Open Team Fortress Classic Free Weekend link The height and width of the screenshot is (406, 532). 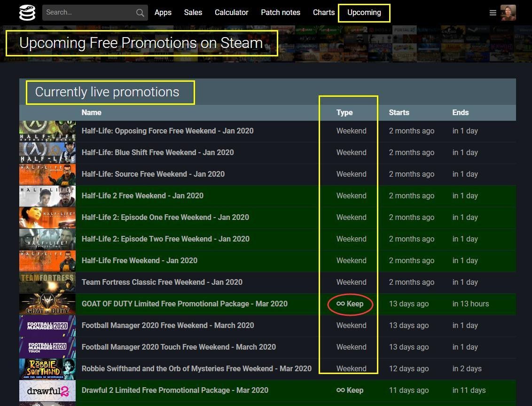point(162,282)
